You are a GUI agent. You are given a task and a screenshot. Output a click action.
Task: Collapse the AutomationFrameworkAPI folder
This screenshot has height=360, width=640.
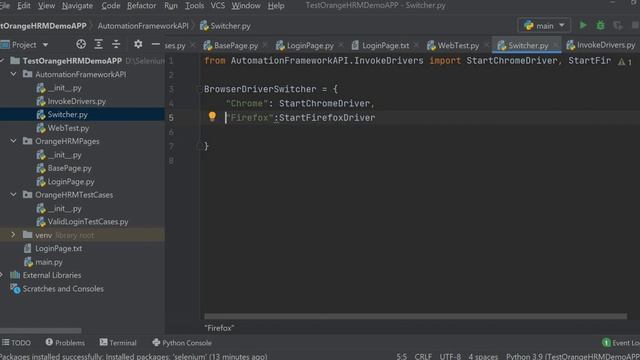click(x=13, y=74)
